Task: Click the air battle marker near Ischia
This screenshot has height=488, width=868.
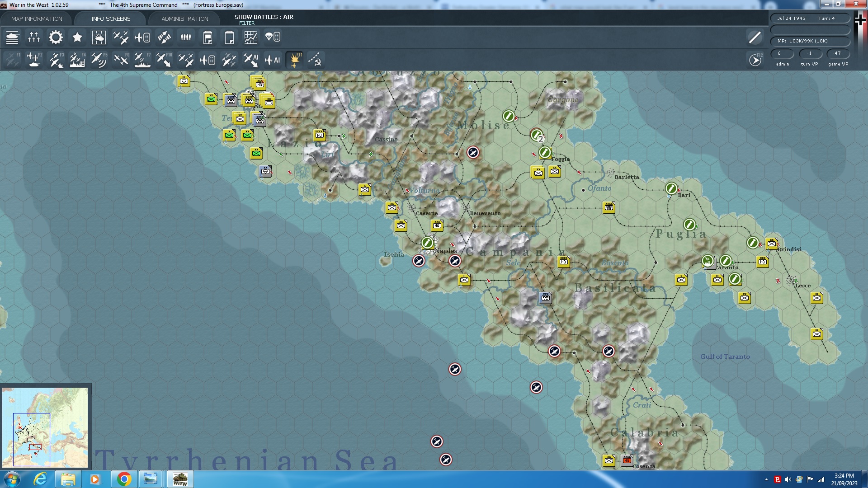Action: pyautogui.click(x=419, y=261)
